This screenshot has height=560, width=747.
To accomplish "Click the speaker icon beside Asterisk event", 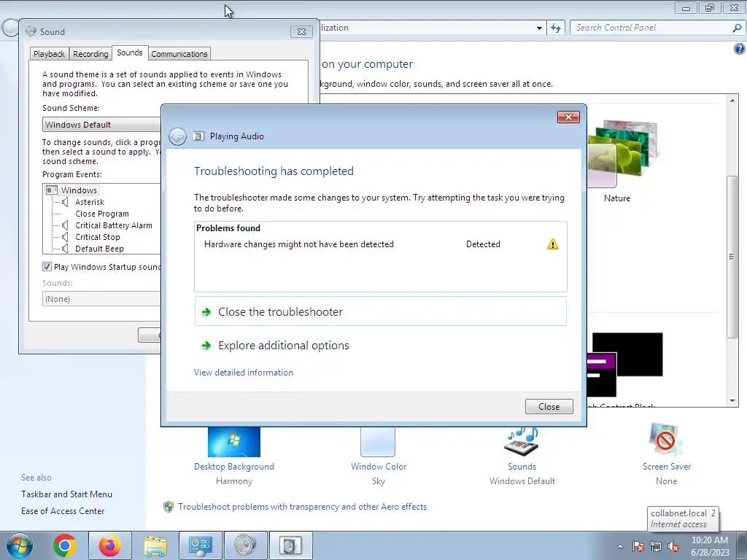I will [x=65, y=202].
